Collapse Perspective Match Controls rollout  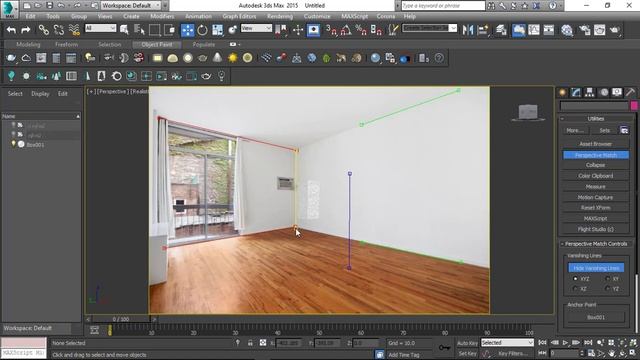(596, 244)
